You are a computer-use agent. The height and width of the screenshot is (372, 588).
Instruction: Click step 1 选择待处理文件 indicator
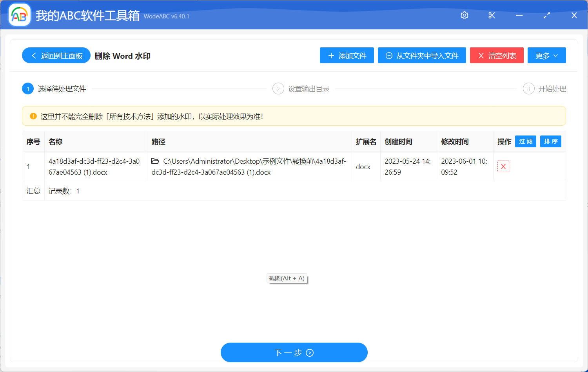pos(27,88)
